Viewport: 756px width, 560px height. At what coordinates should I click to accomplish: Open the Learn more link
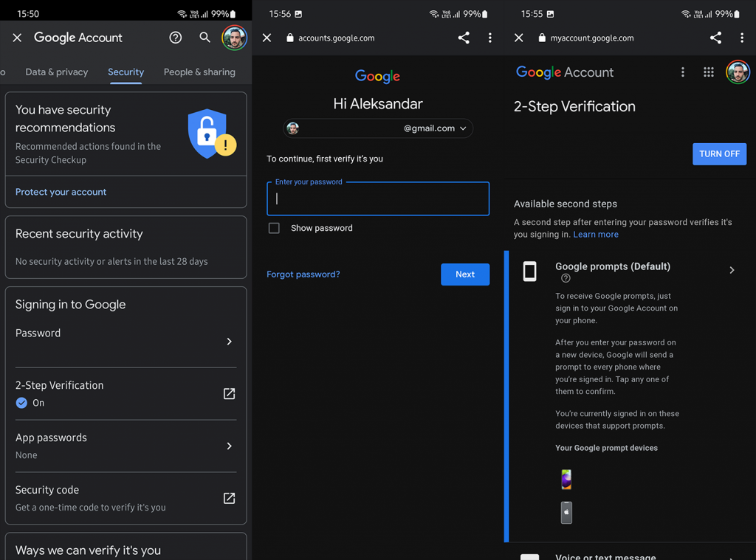[x=596, y=234]
